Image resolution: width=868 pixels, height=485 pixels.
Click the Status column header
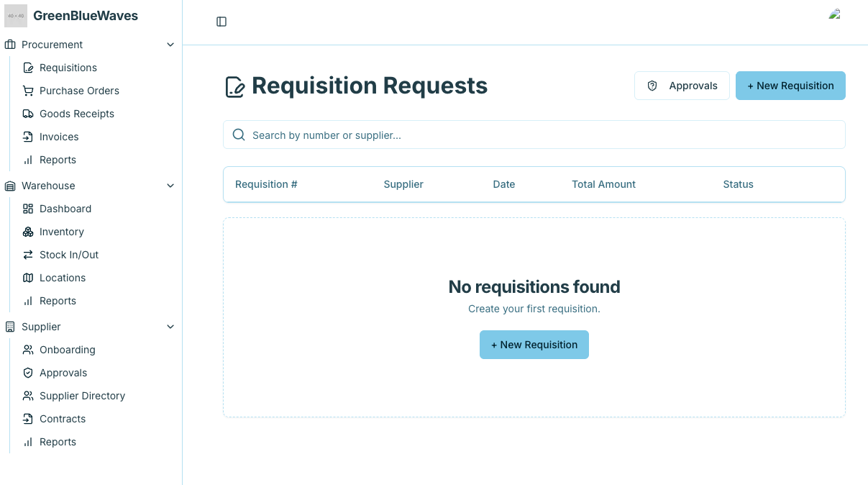[738, 184]
